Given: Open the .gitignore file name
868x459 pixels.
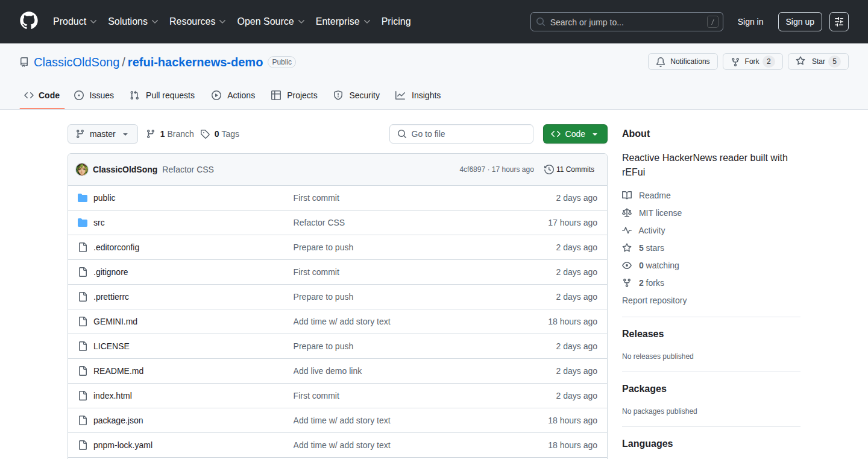Looking at the screenshot, I should (111, 272).
